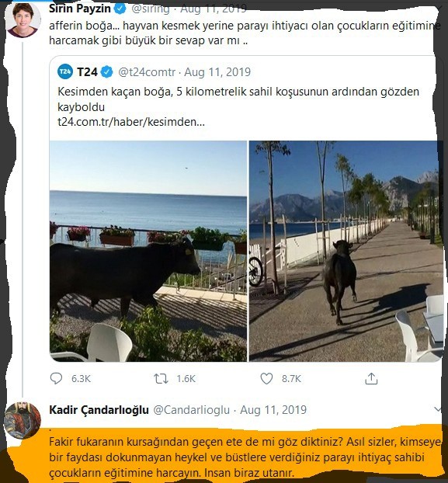View the bull running on promenade photo
Screen dimensions: 448x483
pyautogui.click(x=346, y=251)
